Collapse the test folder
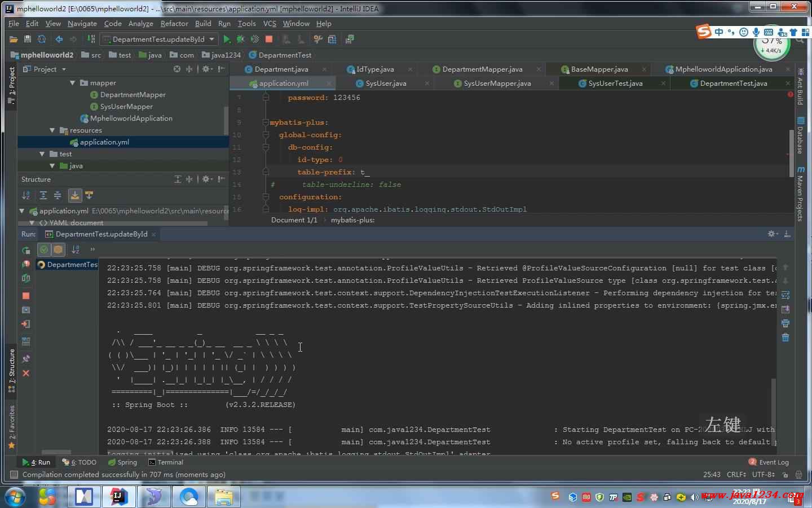Screen dimensions: 812x508 [42, 154]
